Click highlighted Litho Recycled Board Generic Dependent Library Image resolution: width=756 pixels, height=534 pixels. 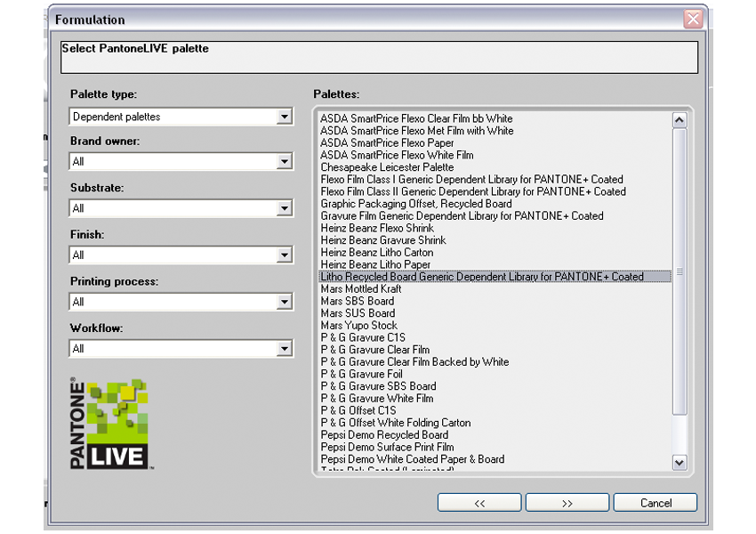tap(495, 277)
